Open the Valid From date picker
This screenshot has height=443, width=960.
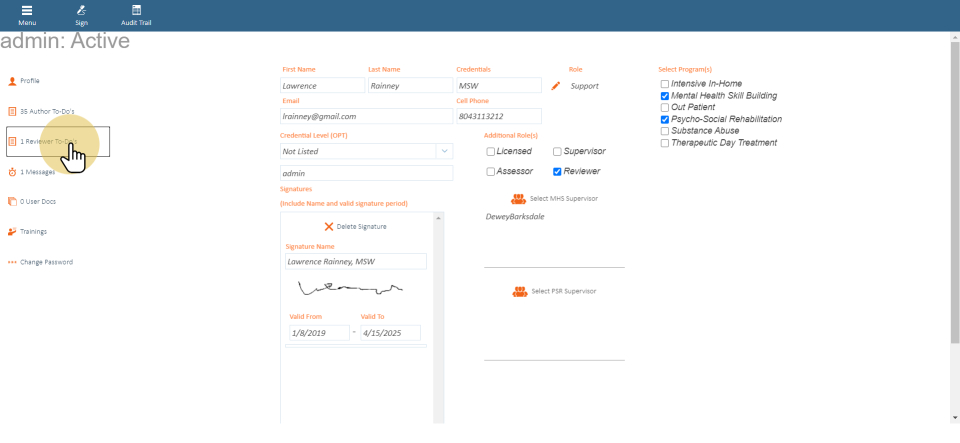click(x=318, y=333)
